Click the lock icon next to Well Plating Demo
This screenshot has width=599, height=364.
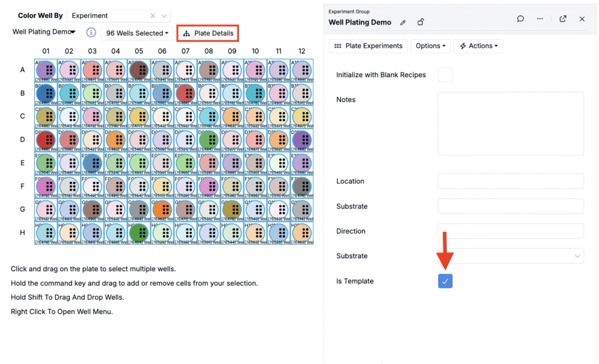coord(420,23)
